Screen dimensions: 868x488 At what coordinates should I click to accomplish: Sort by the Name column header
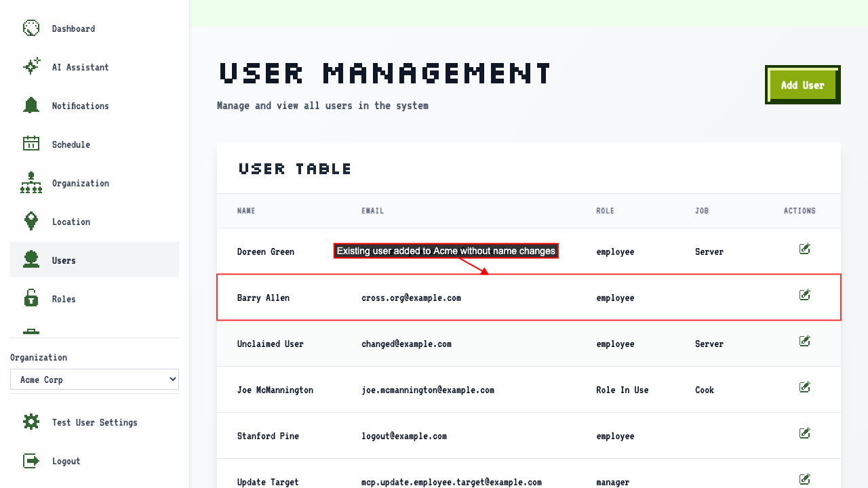246,211
